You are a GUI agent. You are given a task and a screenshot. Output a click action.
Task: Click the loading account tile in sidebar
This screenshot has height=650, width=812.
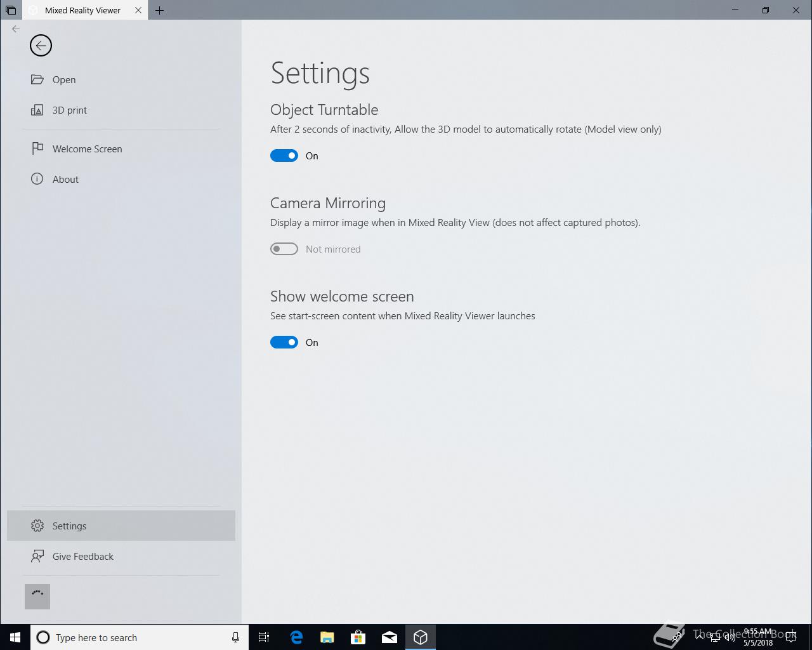tap(37, 597)
